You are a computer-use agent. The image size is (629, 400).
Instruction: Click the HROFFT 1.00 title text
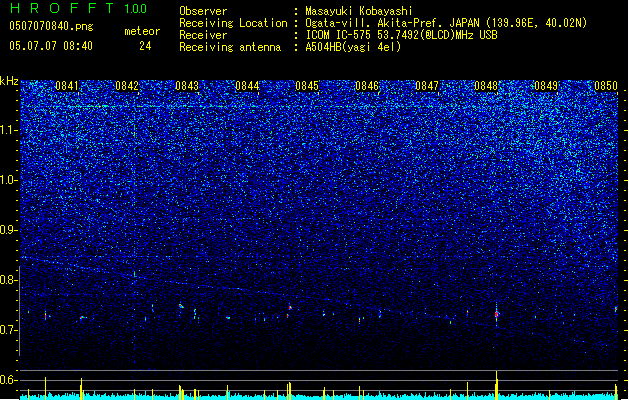click(x=78, y=8)
